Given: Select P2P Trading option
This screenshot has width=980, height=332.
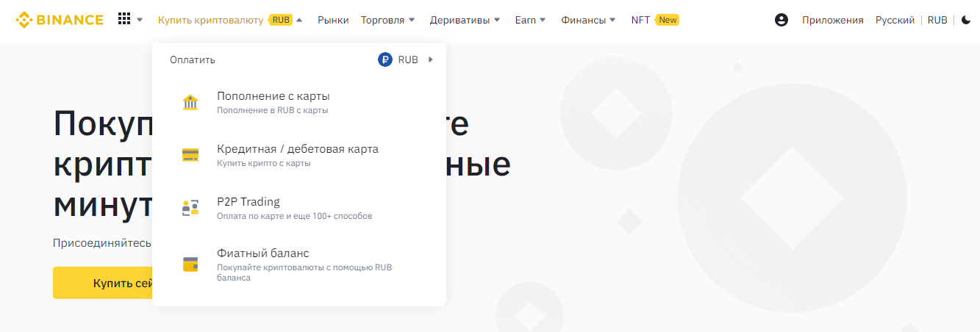Looking at the screenshot, I should pyautogui.click(x=299, y=208).
